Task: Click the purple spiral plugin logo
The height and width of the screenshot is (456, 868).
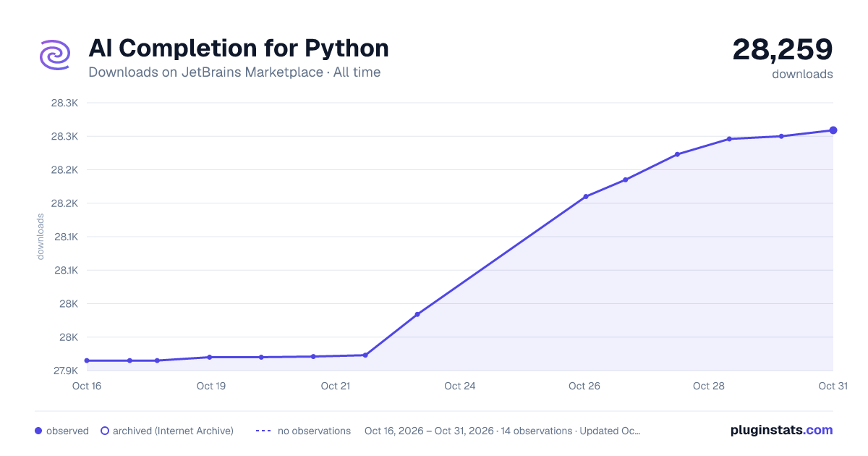Action: (x=55, y=55)
